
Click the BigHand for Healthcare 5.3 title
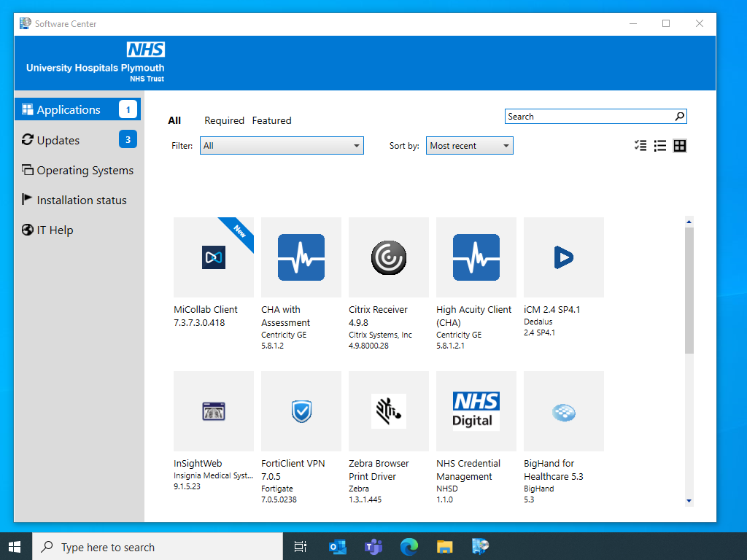(x=553, y=470)
